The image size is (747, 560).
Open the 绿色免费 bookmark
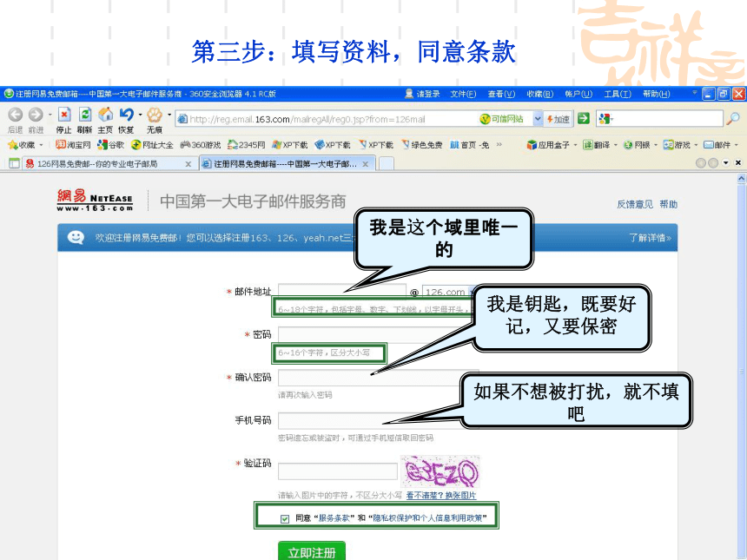(x=422, y=145)
